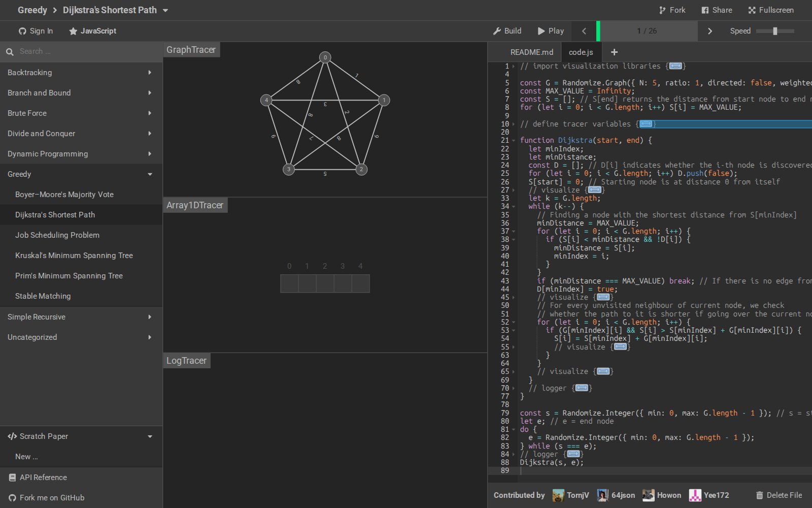Choose JavaScript language with star icon

[93, 31]
